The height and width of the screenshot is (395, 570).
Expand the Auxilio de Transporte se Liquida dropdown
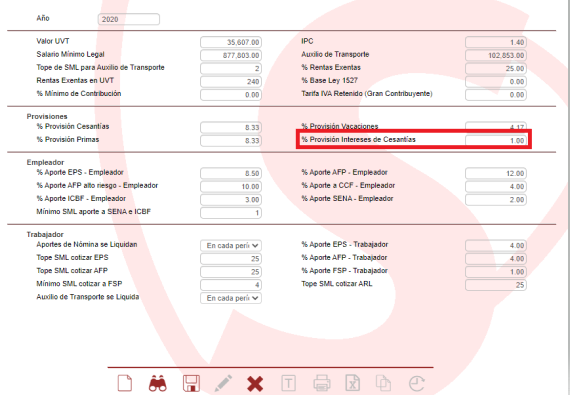(x=231, y=298)
